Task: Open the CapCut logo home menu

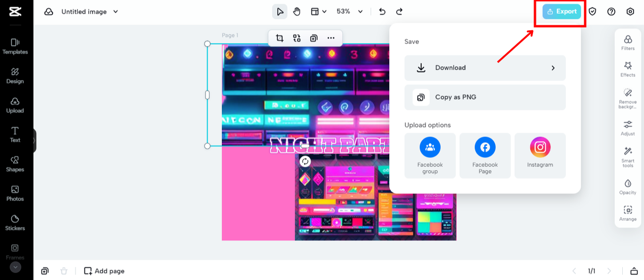Action: point(15,11)
